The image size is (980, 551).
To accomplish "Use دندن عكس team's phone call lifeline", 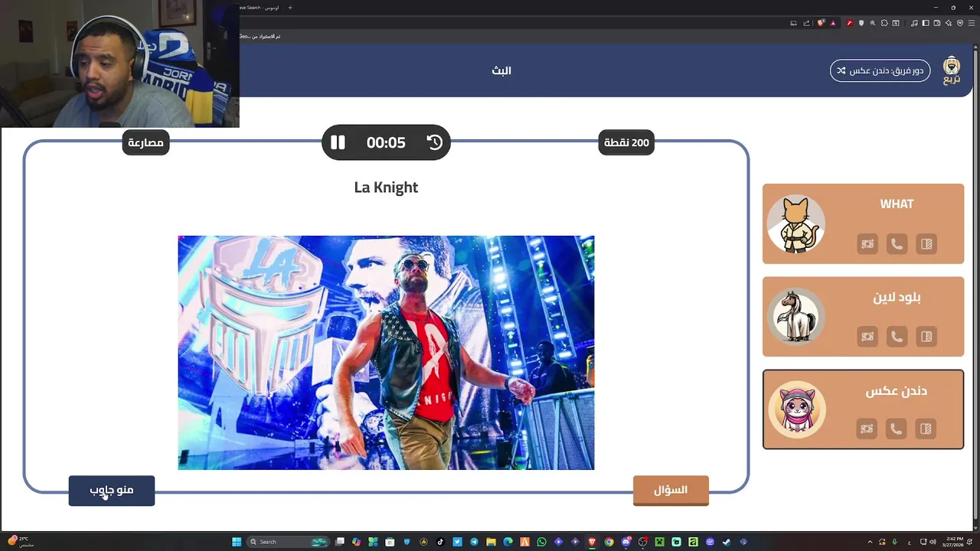I will [896, 429].
